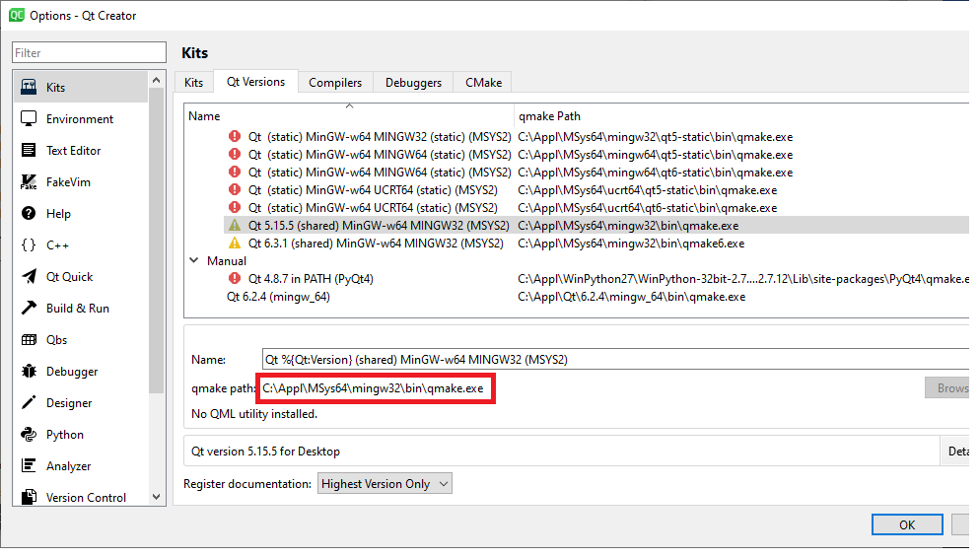This screenshot has height=557, width=980.
Task: Open FakeVim settings icon
Action: pyautogui.click(x=29, y=182)
